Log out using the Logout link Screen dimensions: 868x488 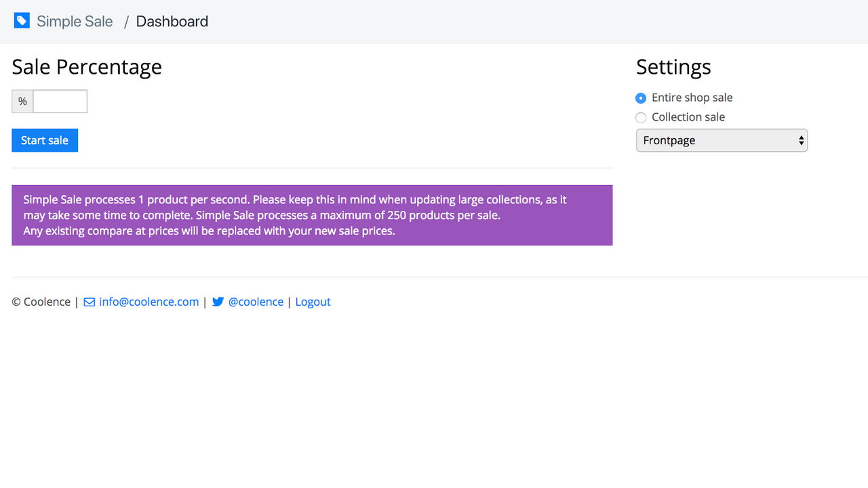click(x=313, y=302)
